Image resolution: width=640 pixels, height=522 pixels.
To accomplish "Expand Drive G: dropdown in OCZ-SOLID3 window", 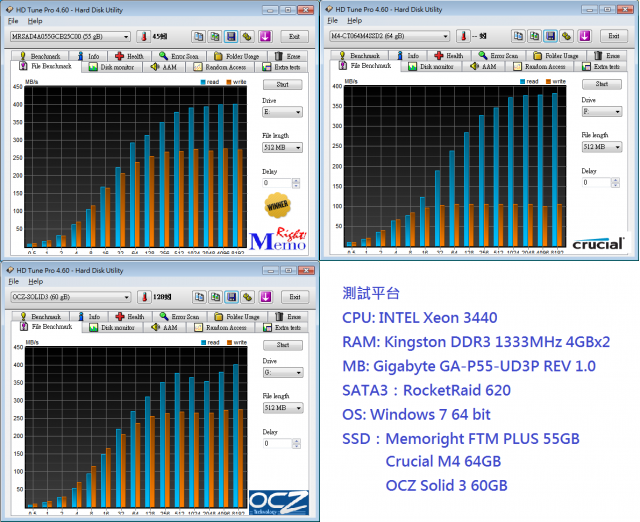I will tap(283, 372).
